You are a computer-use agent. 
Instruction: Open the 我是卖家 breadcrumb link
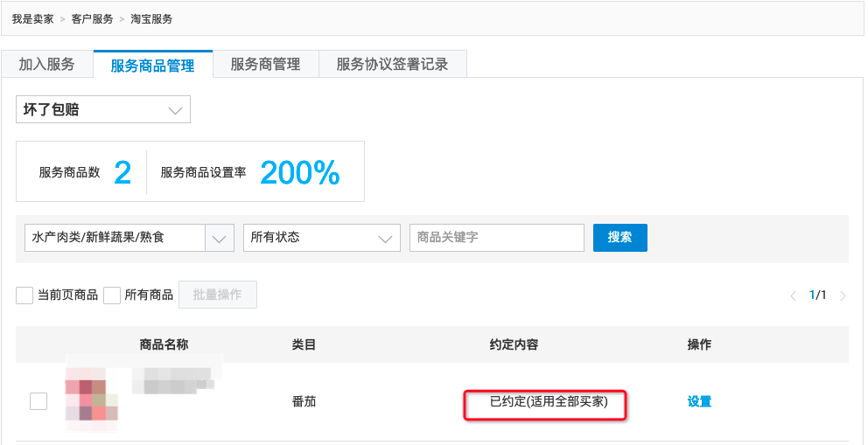tap(32, 19)
